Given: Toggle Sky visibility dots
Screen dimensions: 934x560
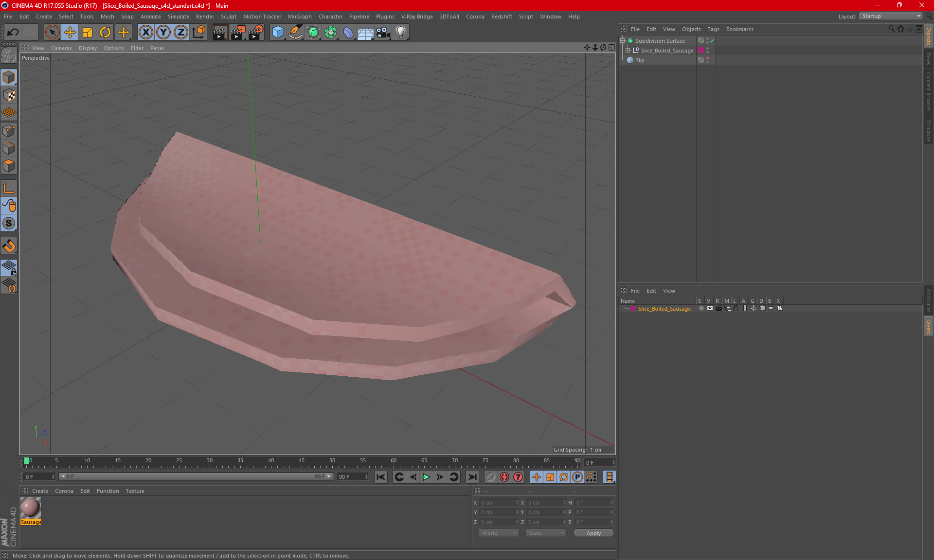Looking at the screenshot, I should pyautogui.click(x=708, y=60).
